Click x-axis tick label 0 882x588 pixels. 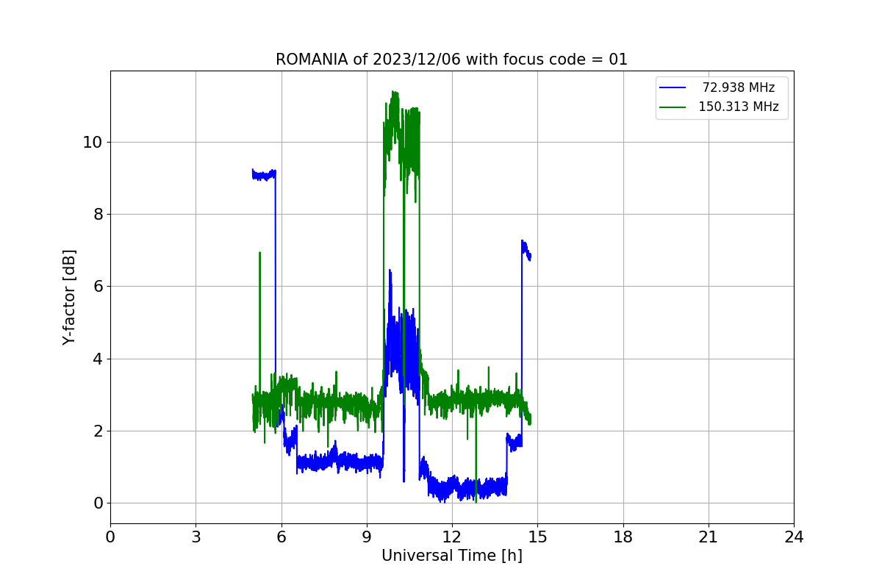(110, 537)
